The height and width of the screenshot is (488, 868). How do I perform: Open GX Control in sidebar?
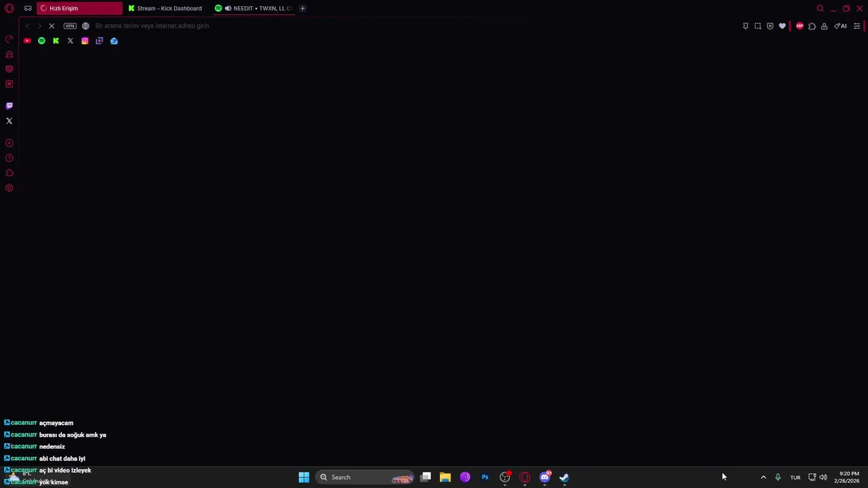point(9,39)
